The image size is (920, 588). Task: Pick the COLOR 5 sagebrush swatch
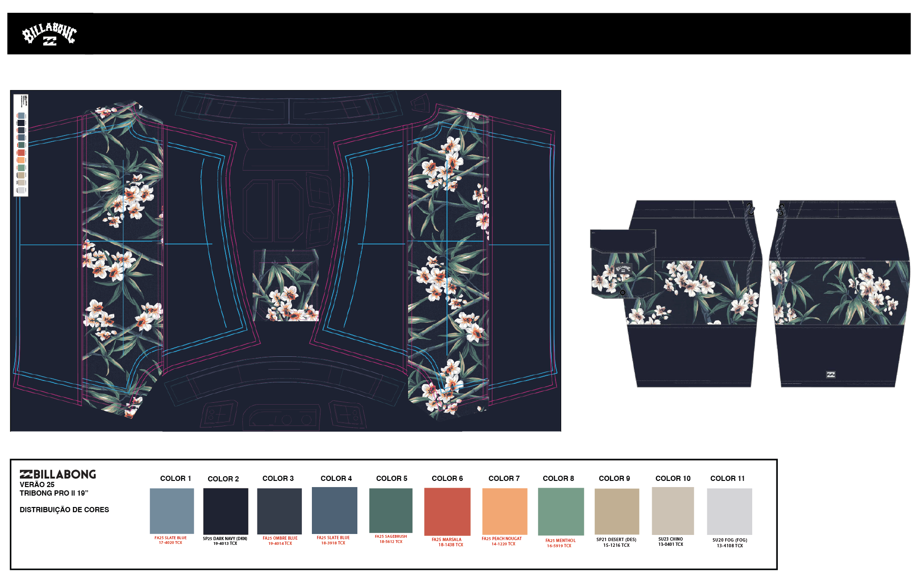pyautogui.click(x=391, y=510)
